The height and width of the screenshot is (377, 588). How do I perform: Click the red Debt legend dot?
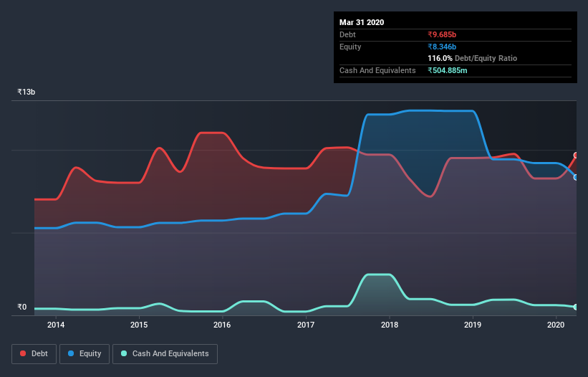click(x=23, y=353)
